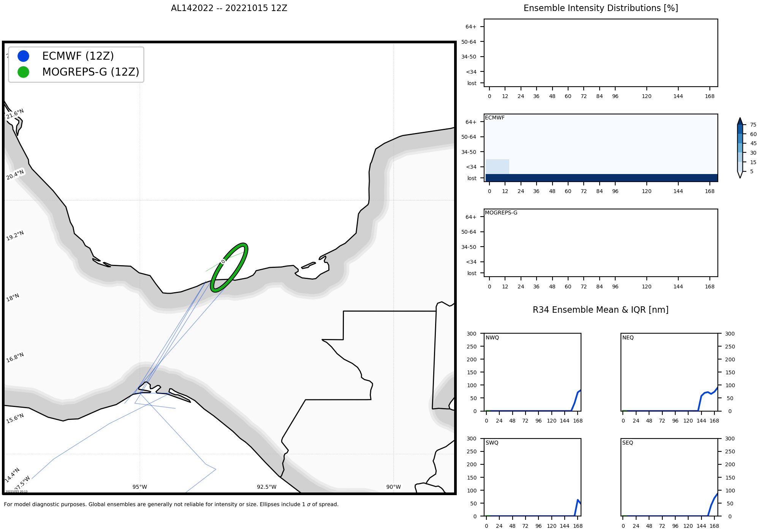Click the 75 tick label on colorbar

click(753, 125)
